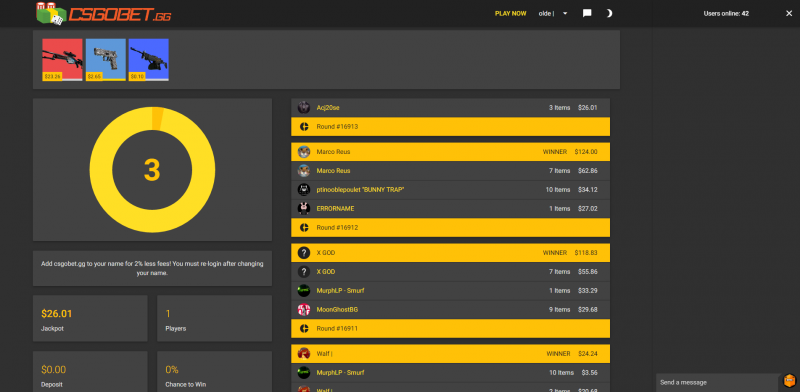This screenshot has width=800, height=392.
Task: Click the ptinooblepoulet "BUNNY TRAP" name
Action: (x=360, y=189)
